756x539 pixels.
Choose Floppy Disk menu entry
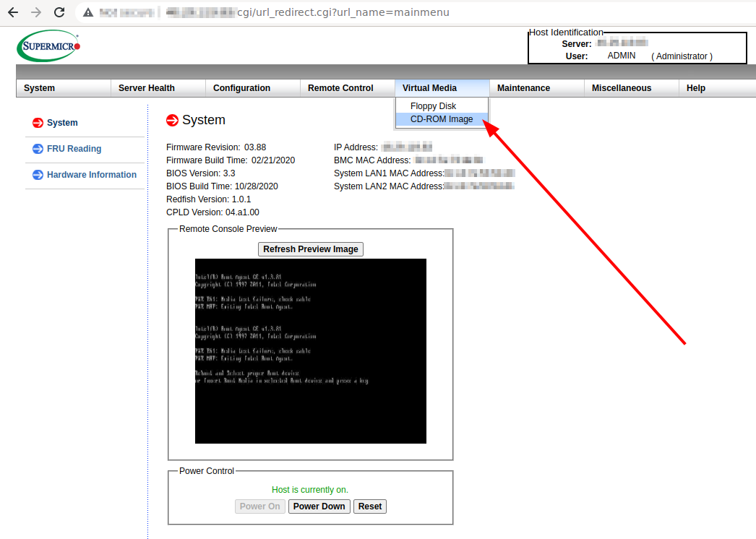click(433, 106)
